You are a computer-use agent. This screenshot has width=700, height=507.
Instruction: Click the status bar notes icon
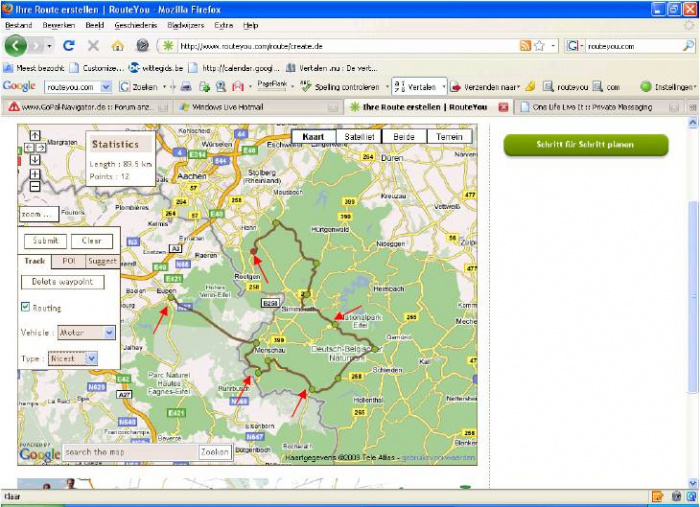point(657,496)
